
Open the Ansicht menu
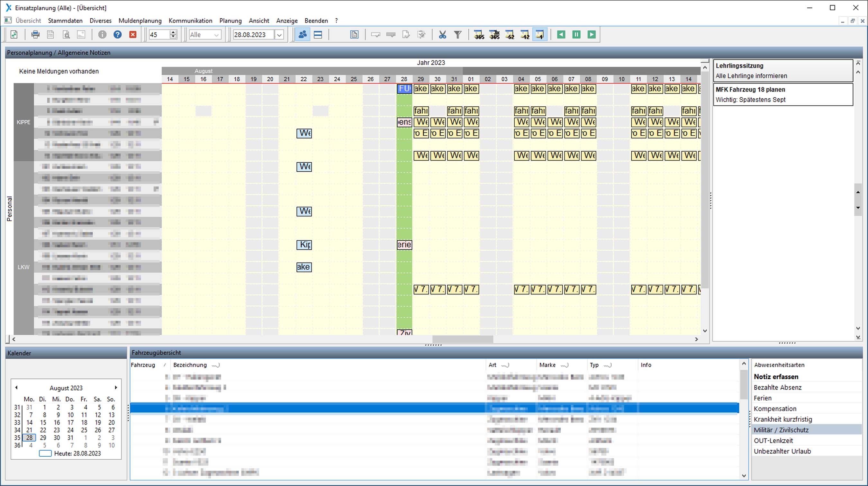pos(259,21)
